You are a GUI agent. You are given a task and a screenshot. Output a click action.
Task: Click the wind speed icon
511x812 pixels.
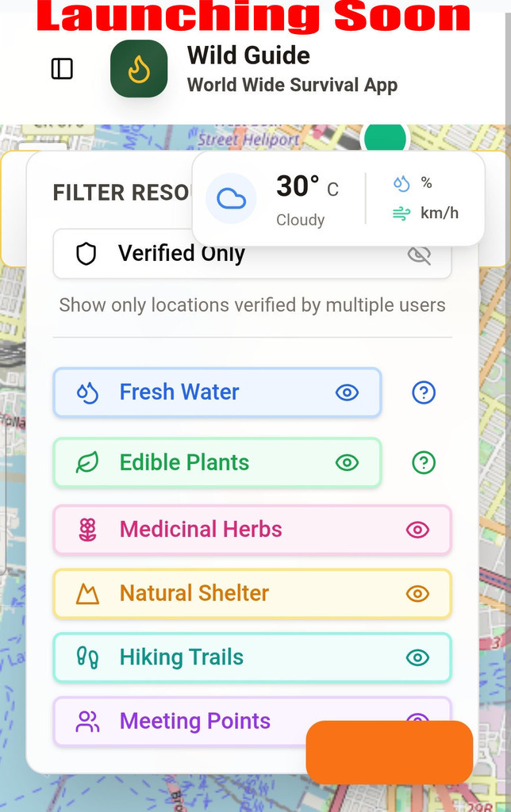point(401,213)
